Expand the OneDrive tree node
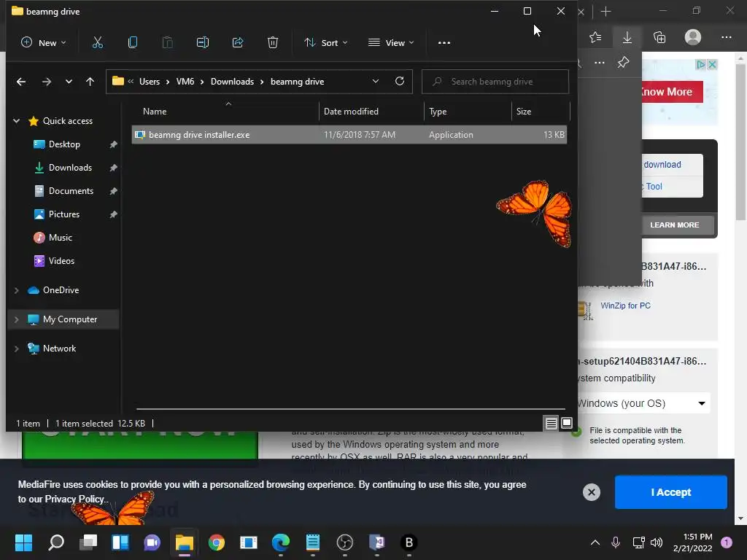The height and width of the screenshot is (560, 747). [x=17, y=290]
